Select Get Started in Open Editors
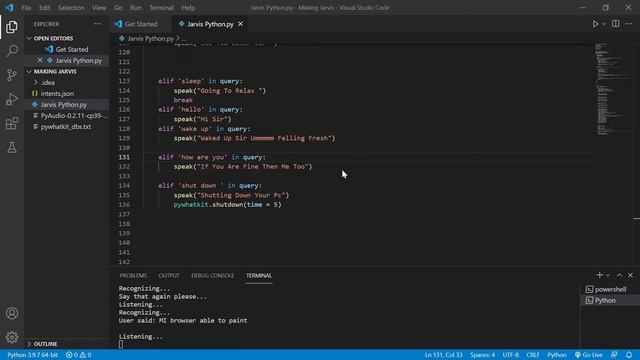Screen dimensions: 640x360 point(72,49)
